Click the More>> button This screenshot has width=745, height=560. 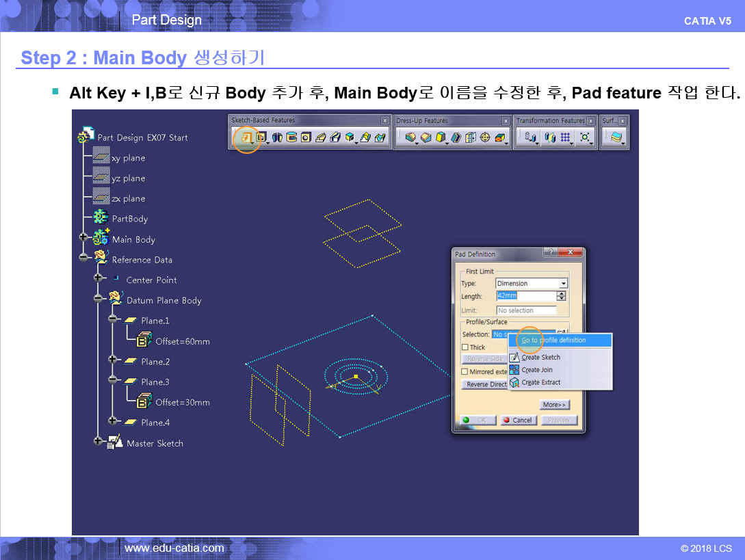[x=555, y=405]
